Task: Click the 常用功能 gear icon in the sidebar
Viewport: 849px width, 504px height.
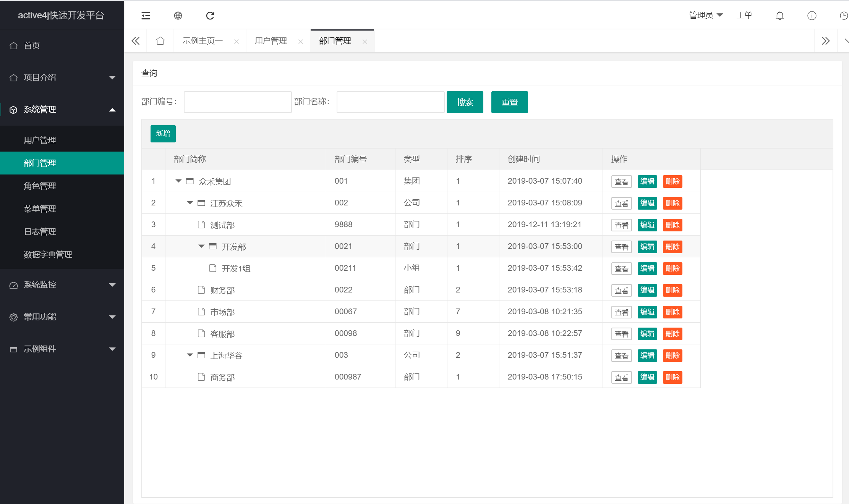Action: tap(13, 317)
